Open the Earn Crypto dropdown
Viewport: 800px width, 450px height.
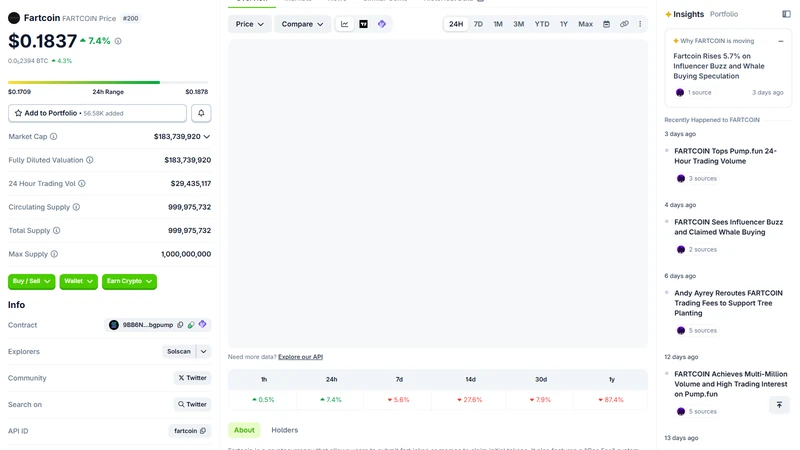(x=129, y=281)
